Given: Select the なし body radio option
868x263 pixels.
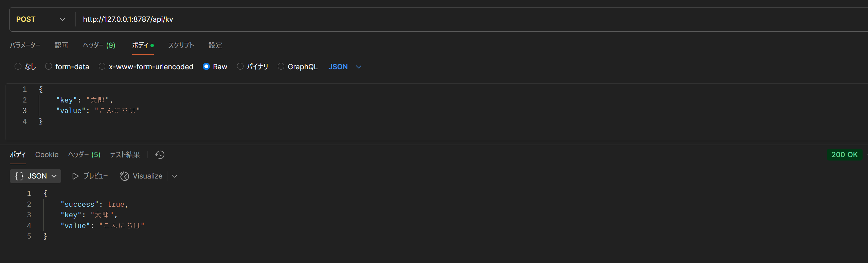Looking at the screenshot, I should coord(18,67).
